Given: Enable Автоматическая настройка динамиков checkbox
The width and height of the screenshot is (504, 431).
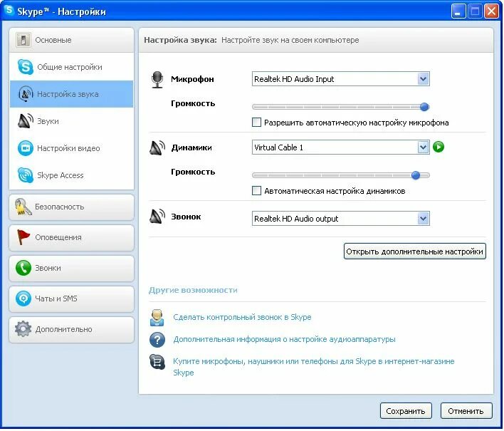Looking at the screenshot, I should (x=256, y=191).
